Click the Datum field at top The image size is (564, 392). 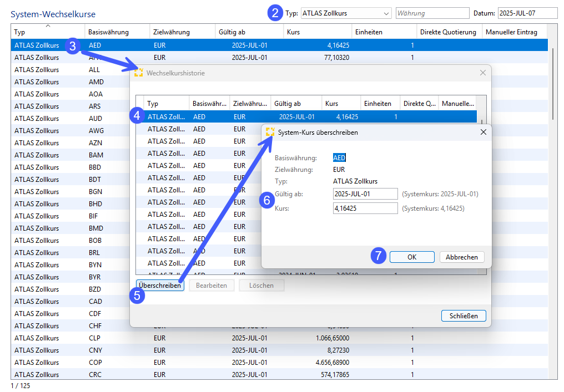[x=528, y=13]
